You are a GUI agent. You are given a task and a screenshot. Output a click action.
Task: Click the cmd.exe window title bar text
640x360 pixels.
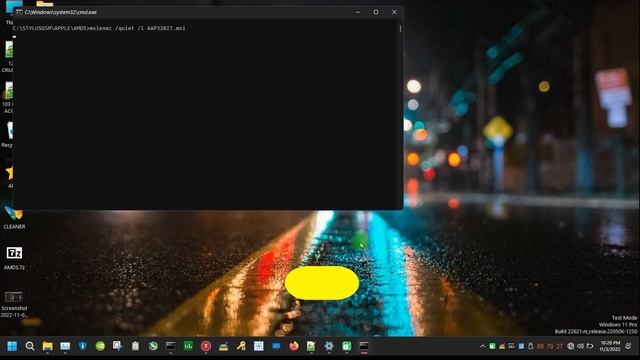60,12
